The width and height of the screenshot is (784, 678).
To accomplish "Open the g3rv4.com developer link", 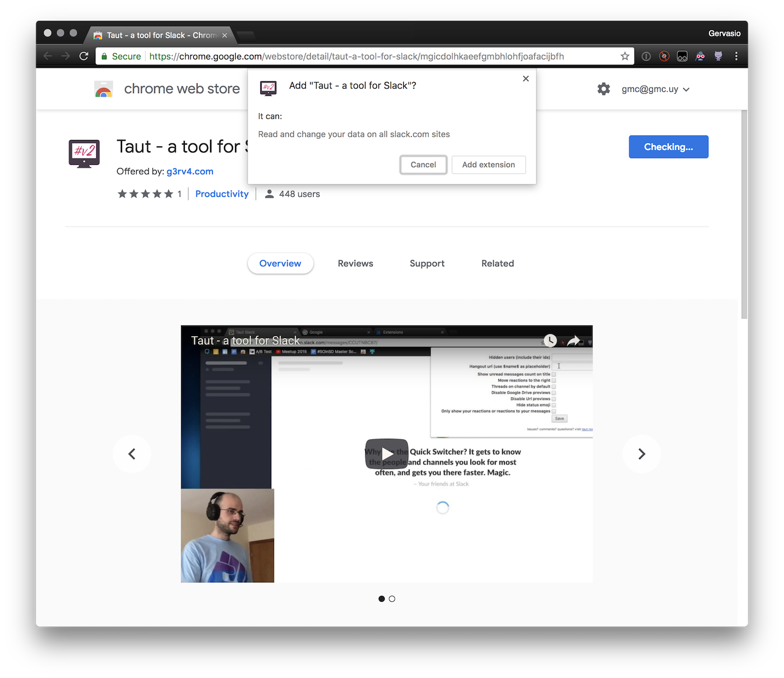I will click(x=190, y=171).
